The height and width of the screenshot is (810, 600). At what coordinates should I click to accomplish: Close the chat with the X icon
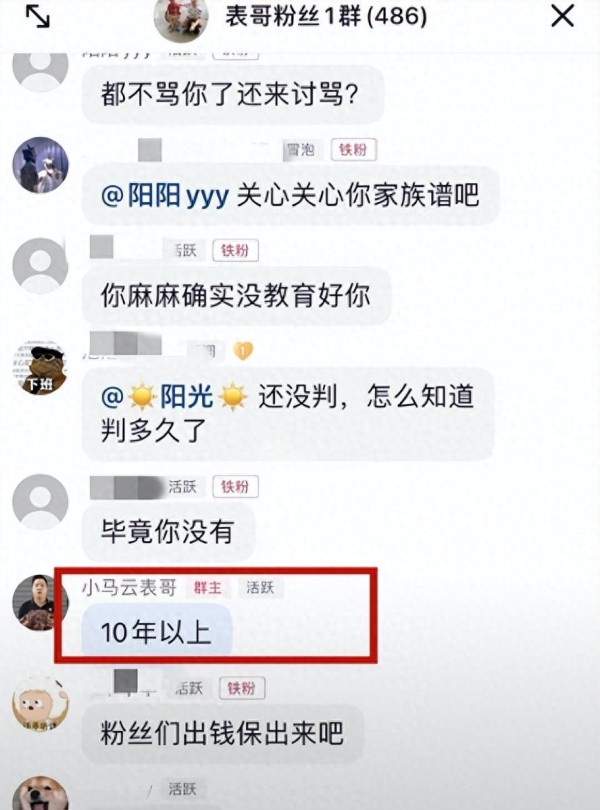pos(562,16)
